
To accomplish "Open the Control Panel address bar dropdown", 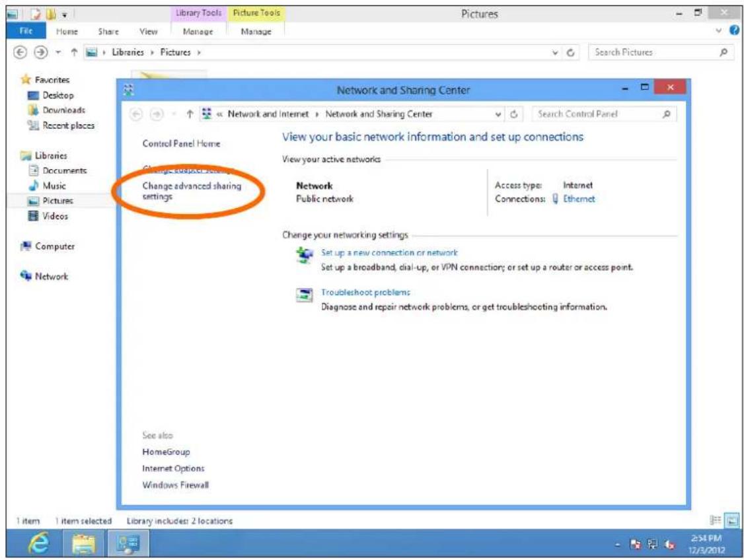I will click(498, 114).
